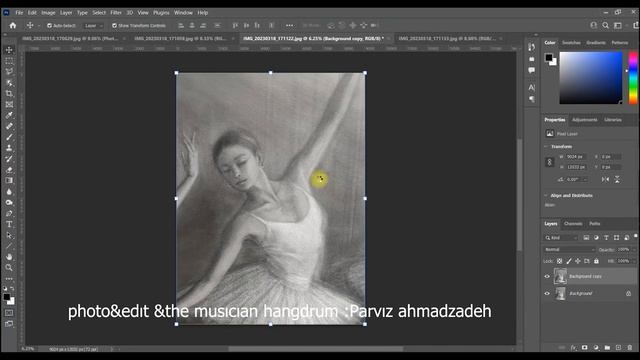The width and height of the screenshot is (640, 360).
Task: Select the Clone Stamp tool
Action: coord(9,148)
